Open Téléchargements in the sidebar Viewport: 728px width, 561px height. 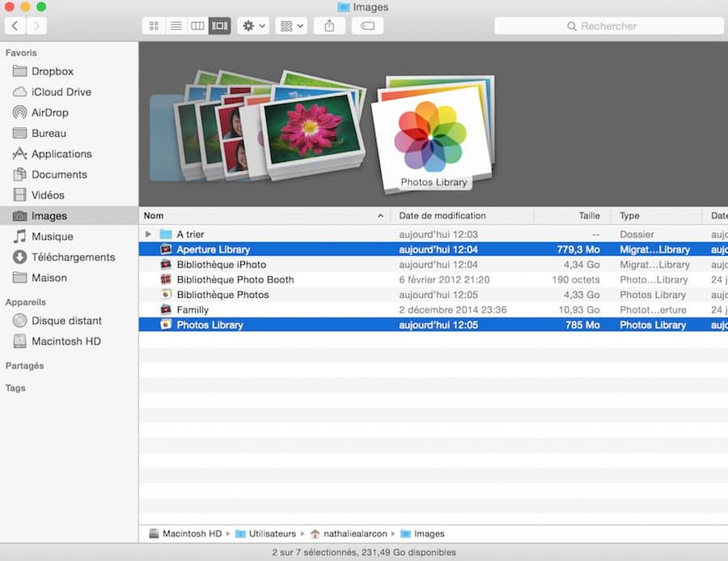[70, 257]
